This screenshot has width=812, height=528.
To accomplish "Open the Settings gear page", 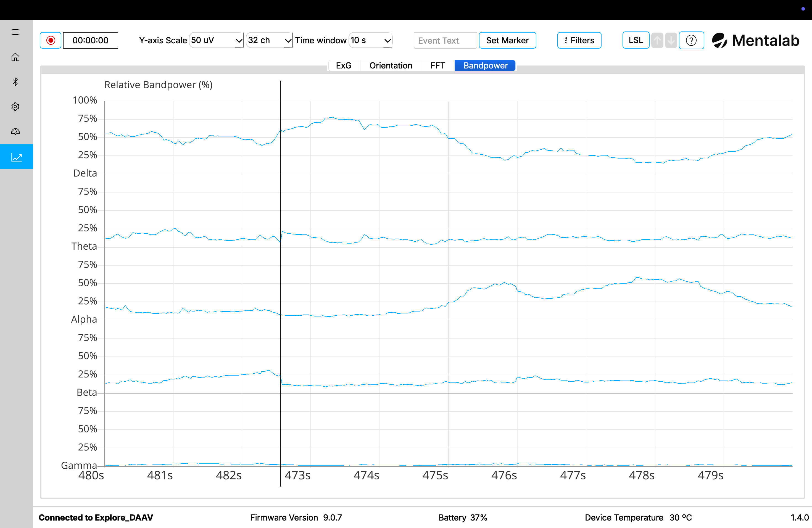I will pos(15,106).
